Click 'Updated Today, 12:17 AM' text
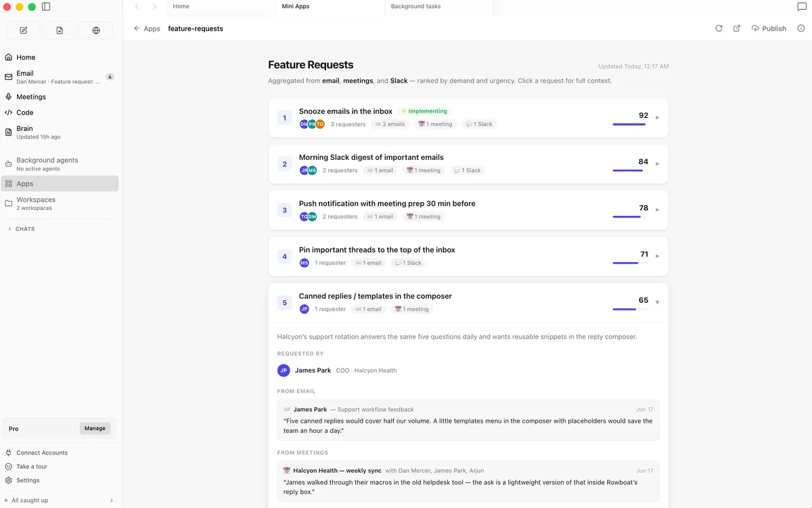Image resolution: width=812 pixels, height=508 pixels. [633, 66]
